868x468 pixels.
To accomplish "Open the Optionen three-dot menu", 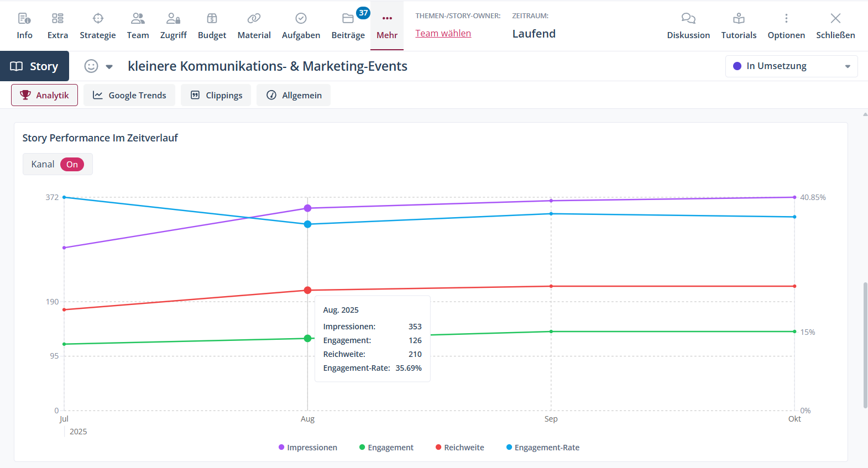I will pos(786,19).
